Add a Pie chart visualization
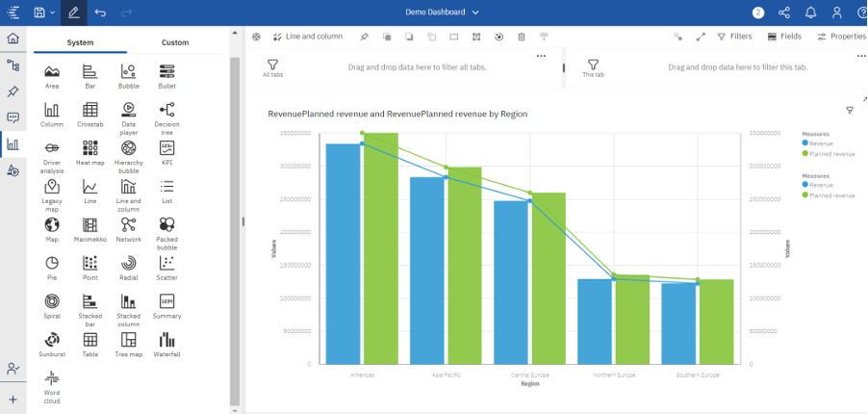The image size is (868, 414). click(x=52, y=263)
